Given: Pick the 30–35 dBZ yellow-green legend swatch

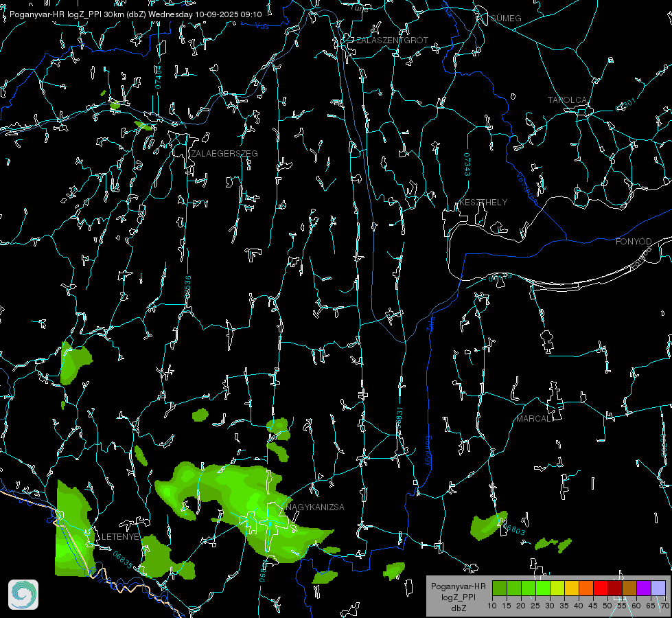Looking at the screenshot, I should click(x=557, y=588).
